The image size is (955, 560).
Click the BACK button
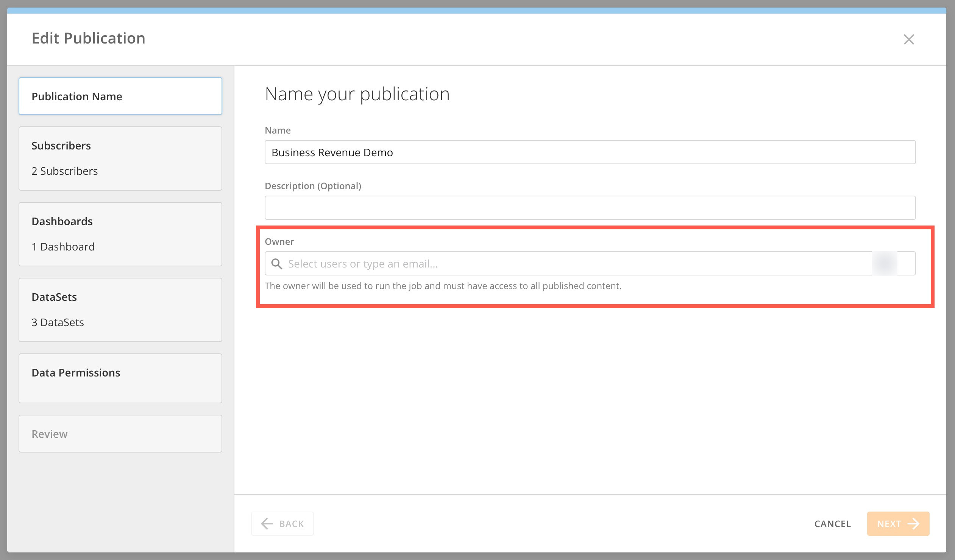(x=282, y=523)
